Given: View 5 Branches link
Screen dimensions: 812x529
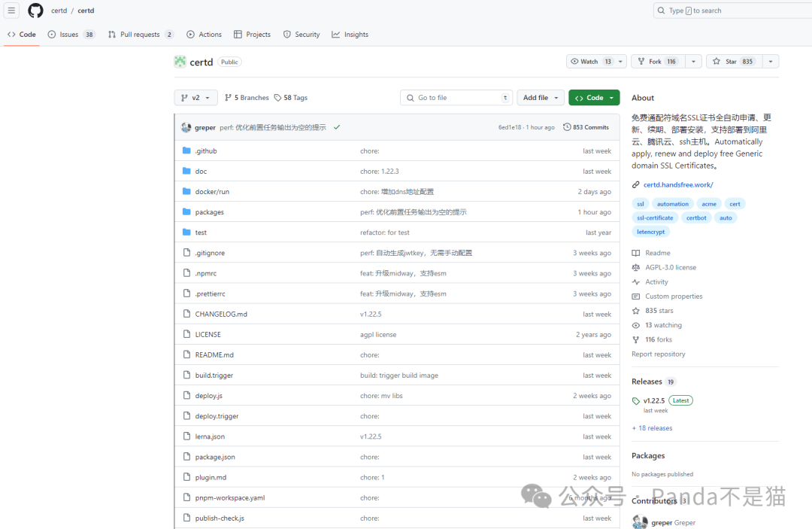Looking at the screenshot, I should tap(247, 97).
